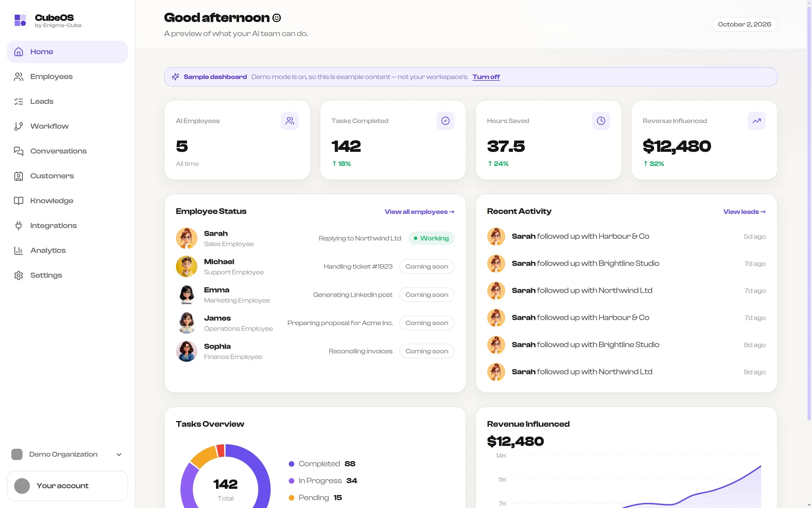Image resolution: width=812 pixels, height=508 pixels.
Task: Click the trend arrow icon on Revenue Influenced card
Action: click(x=757, y=121)
